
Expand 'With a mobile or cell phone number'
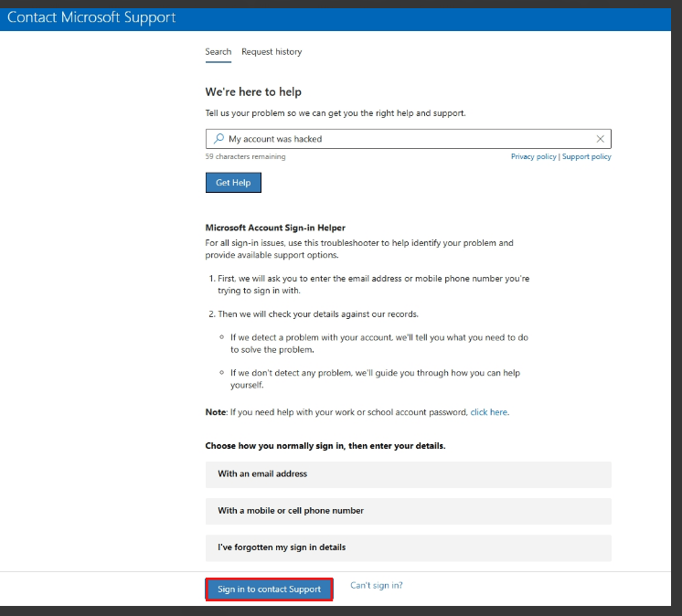tap(409, 511)
